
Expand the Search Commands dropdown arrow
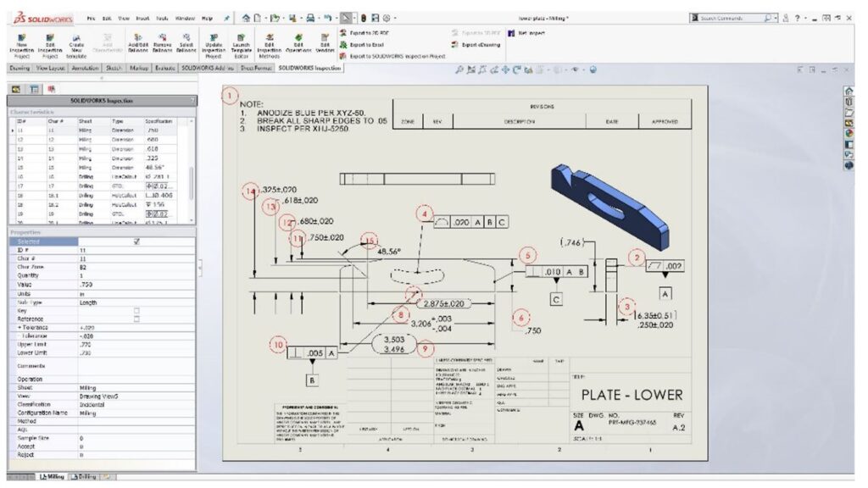[x=775, y=17]
